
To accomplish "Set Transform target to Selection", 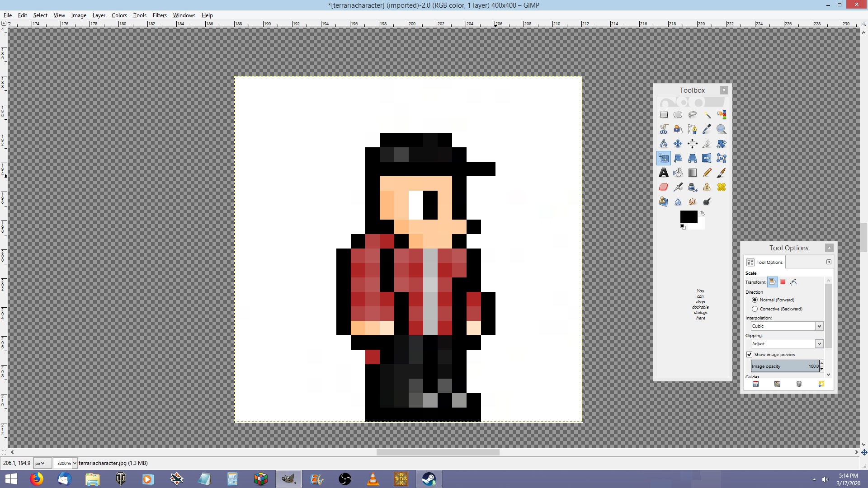I will 783,282.
